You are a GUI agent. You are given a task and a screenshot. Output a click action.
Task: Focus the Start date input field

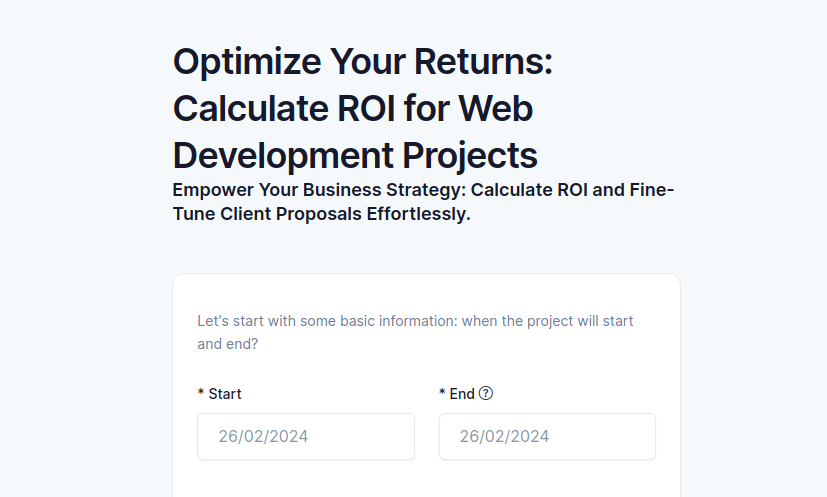point(306,436)
